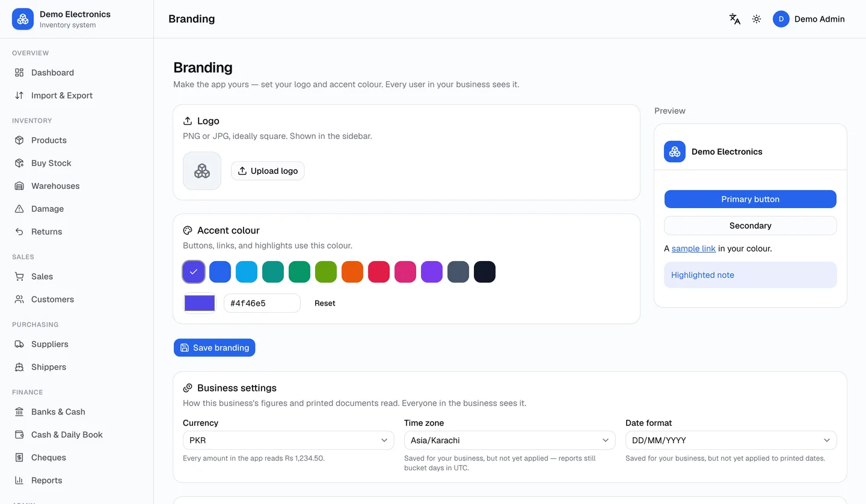Click the Import & Export arrows icon
Image resolution: width=866 pixels, height=504 pixels.
[19, 96]
